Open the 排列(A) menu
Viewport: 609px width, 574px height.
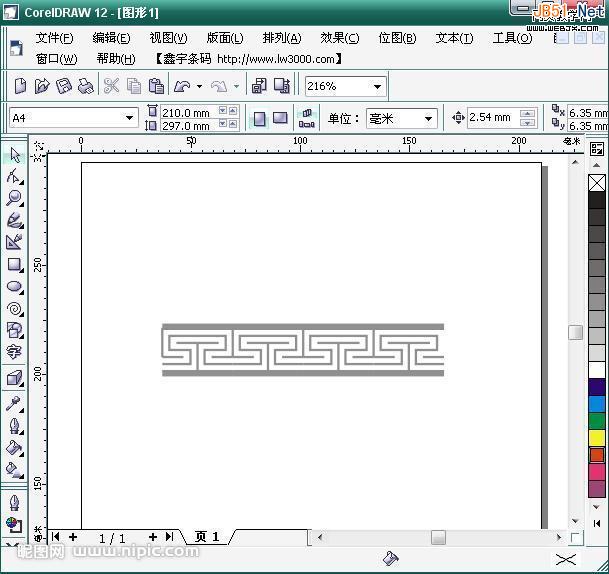tap(282, 38)
